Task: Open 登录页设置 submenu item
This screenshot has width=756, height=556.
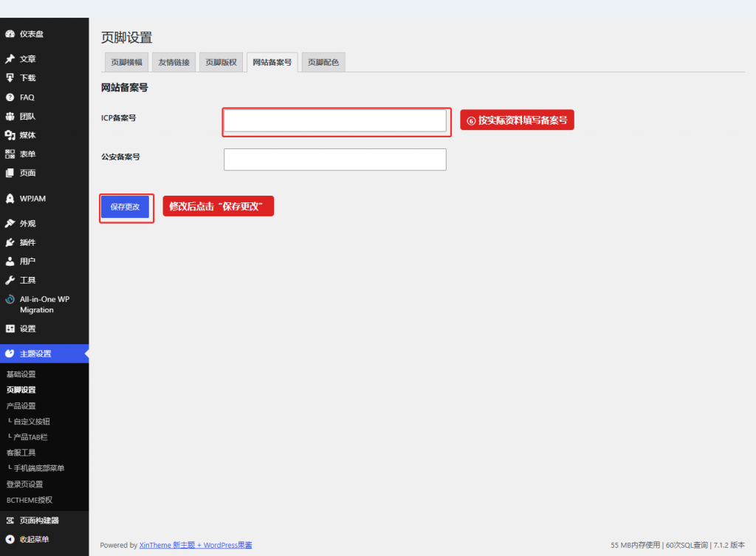Action: pyautogui.click(x=24, y=484)
